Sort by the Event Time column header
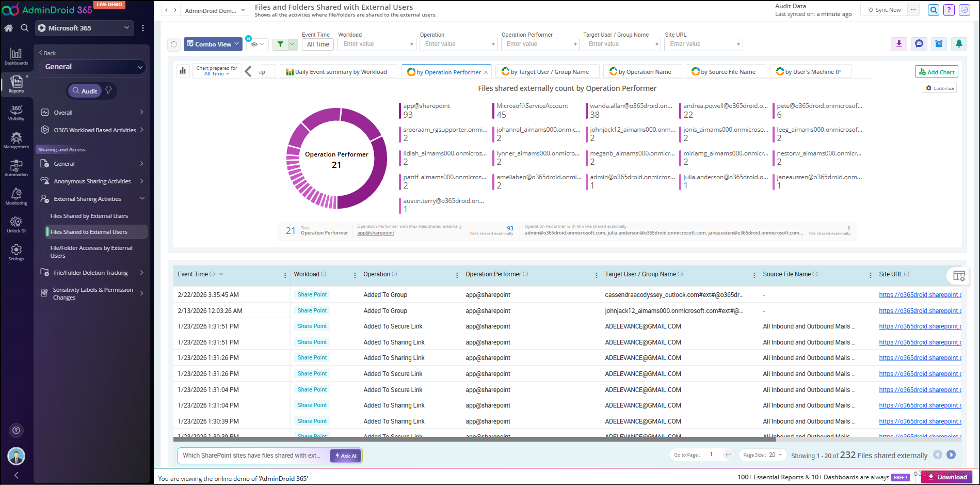Screen dimensions: 980x485 point(192,274)
